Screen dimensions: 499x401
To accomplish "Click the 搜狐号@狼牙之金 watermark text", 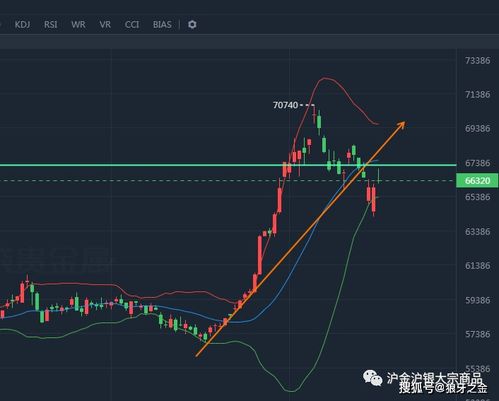I will click(443, 388).
